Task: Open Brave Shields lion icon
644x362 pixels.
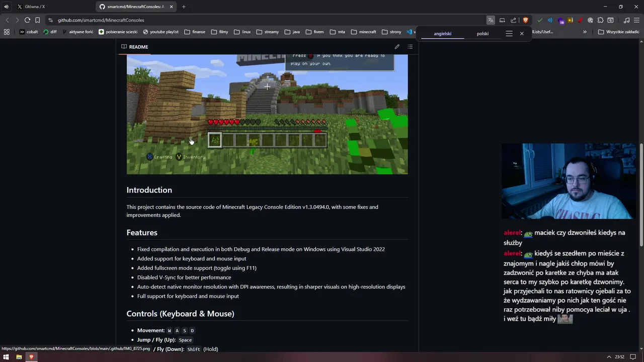Action: pos(526,20)
